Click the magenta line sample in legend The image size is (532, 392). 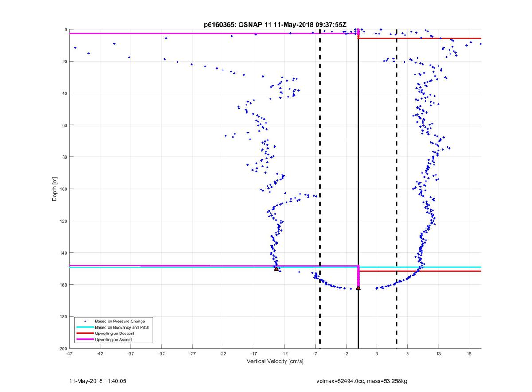click(85, 340)
